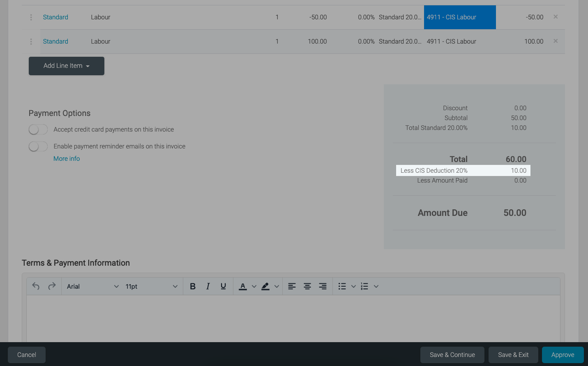Open Standard item link in -50.00 row
588x366 pixels.
[55, 17]
